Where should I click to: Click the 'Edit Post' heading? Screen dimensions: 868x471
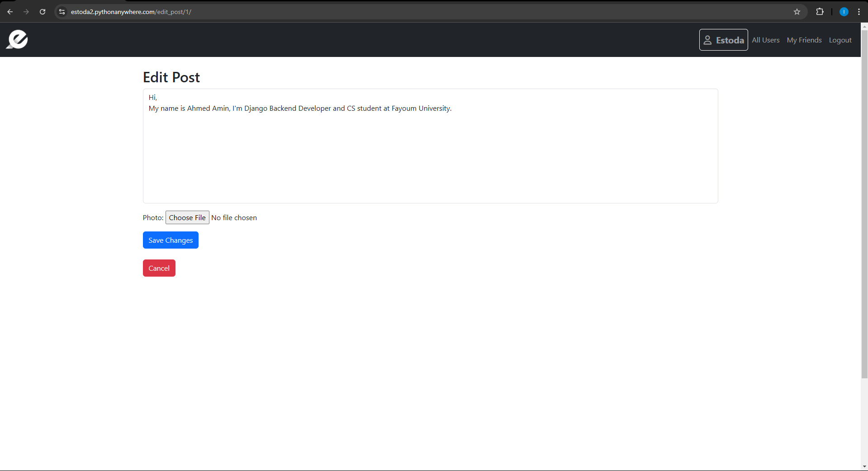tap(171, 77)
